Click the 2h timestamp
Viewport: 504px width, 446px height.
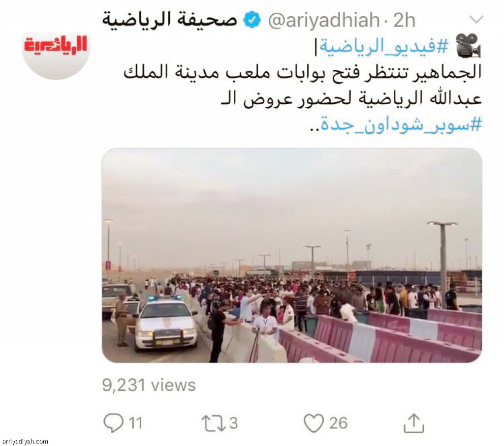405,20
